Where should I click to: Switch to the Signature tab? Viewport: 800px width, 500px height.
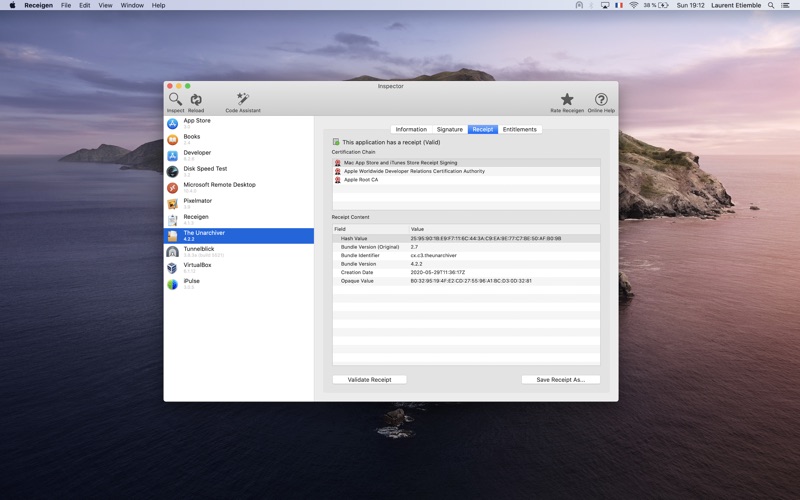tap(449, 130)
